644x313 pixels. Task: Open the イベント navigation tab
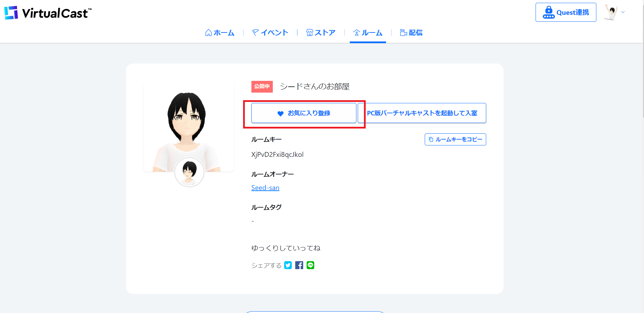[x=270, y=33]
